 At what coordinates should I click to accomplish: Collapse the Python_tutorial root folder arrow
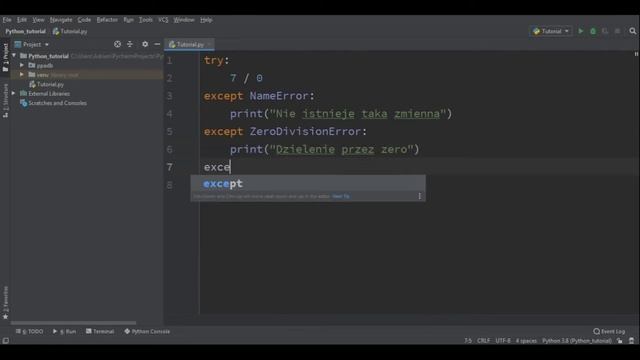(x=14, y=56)
